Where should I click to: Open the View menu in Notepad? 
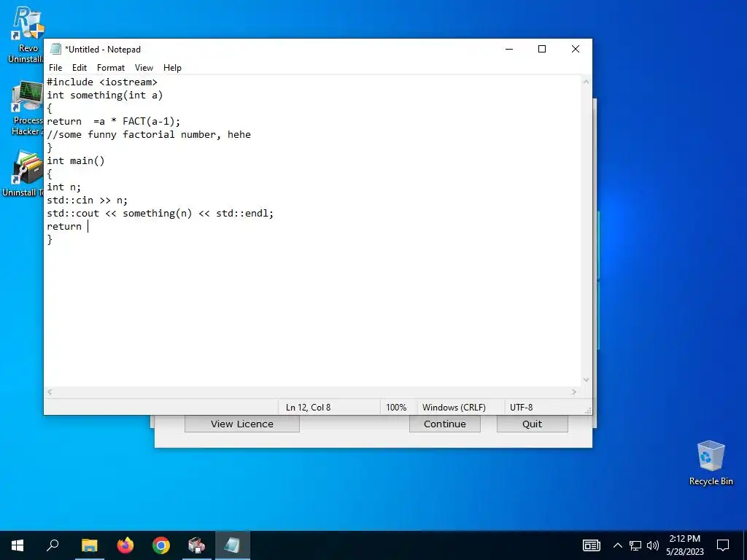click(x=144, y=68)
